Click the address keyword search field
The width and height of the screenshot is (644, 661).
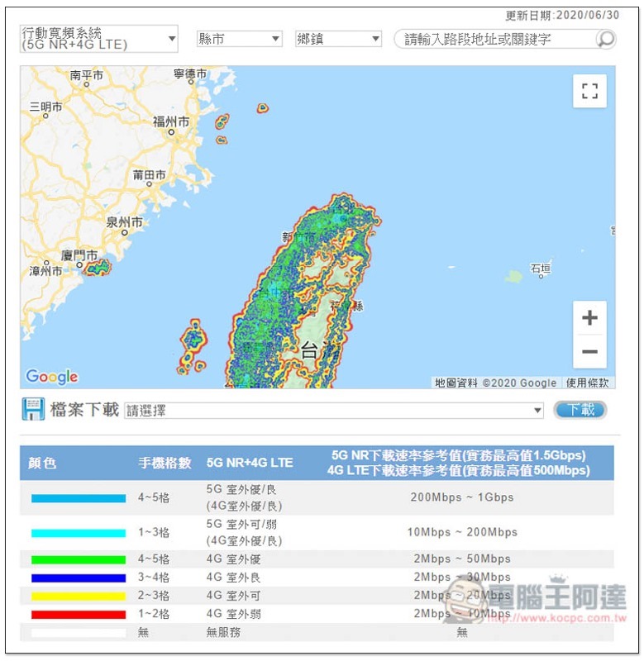(x=496, y=39)
